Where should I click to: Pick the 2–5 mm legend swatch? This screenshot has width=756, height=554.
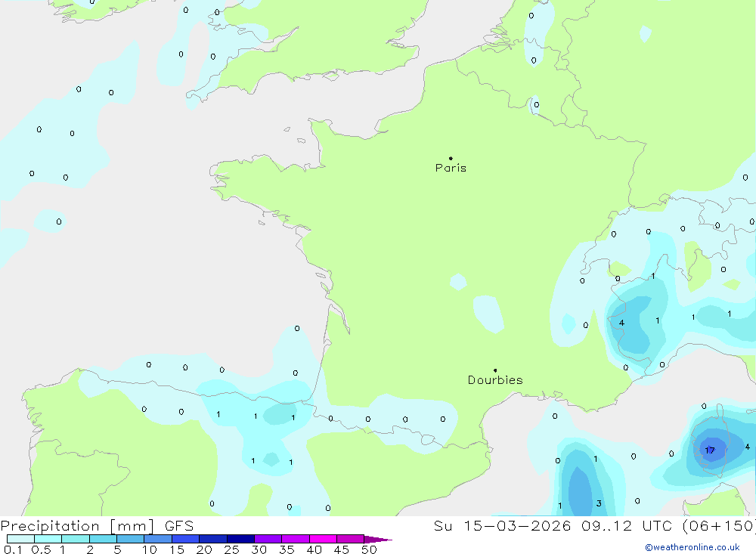[x=103, y=539]
